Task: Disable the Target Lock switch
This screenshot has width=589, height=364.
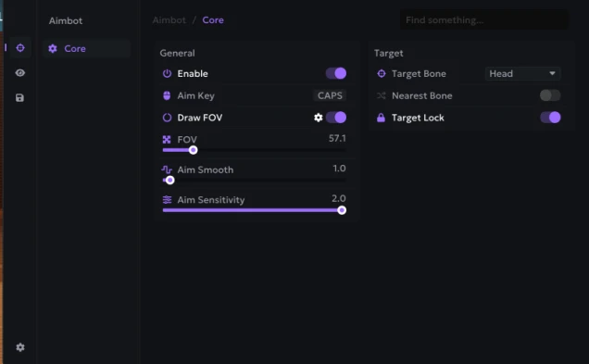Action: 550,118
